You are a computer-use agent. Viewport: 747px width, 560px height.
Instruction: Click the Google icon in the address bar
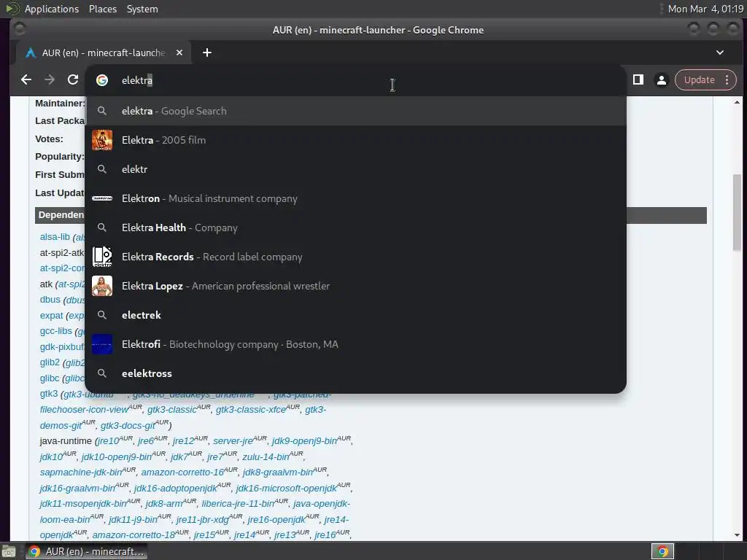tap(102, 80)
